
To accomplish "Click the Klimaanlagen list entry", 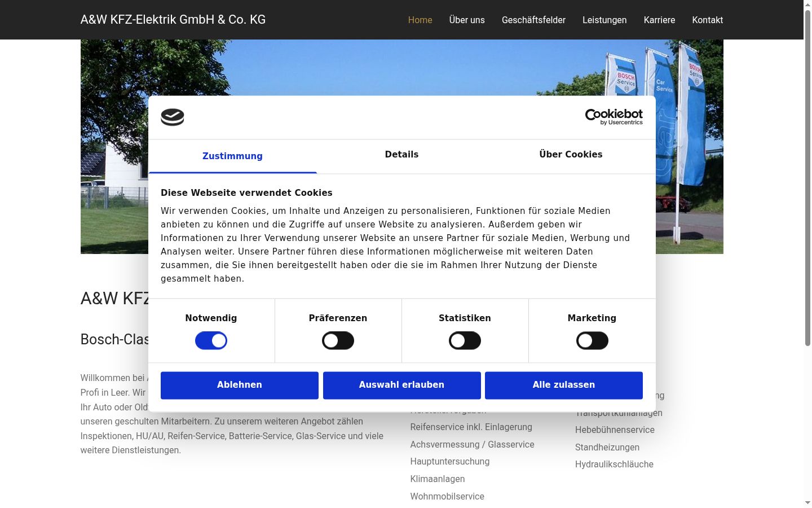I will [x=438, y=479].
